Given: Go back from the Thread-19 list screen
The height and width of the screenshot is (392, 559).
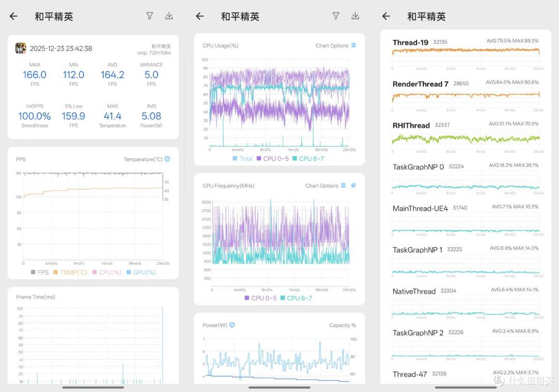Looking at the screenshot, I should (386, 16).
